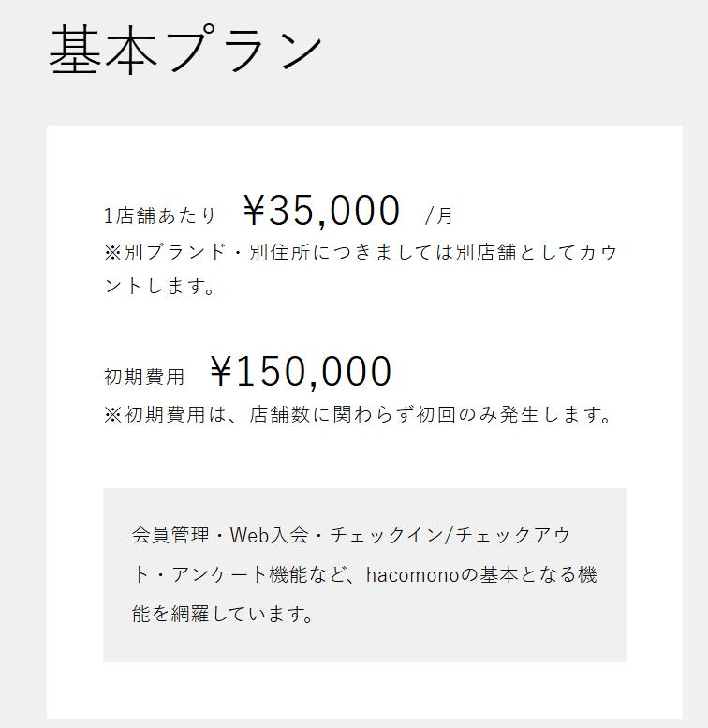Click the gray feature description box
Image resolution: width=708 pixels, height=728 pixels.
point(364,574)
